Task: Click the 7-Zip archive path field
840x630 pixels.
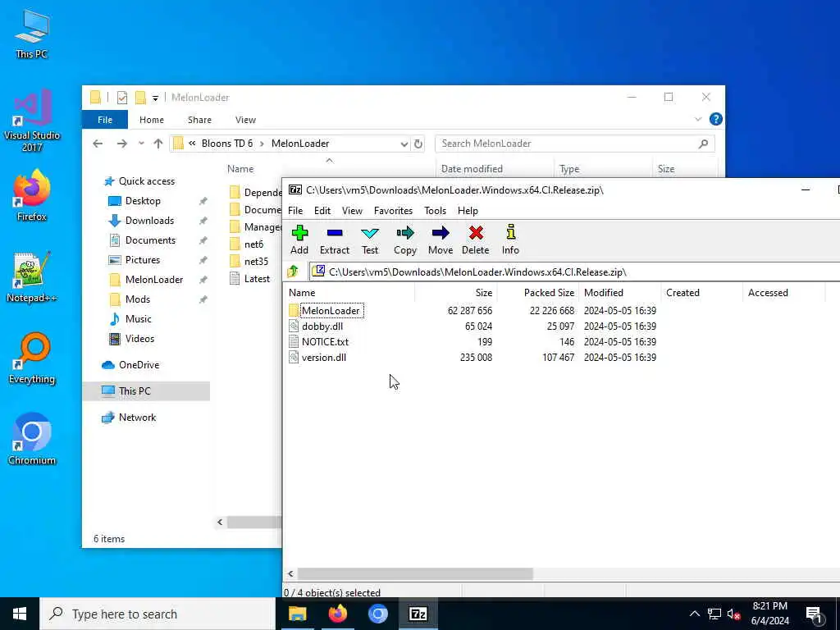Action: click(574, 272)
